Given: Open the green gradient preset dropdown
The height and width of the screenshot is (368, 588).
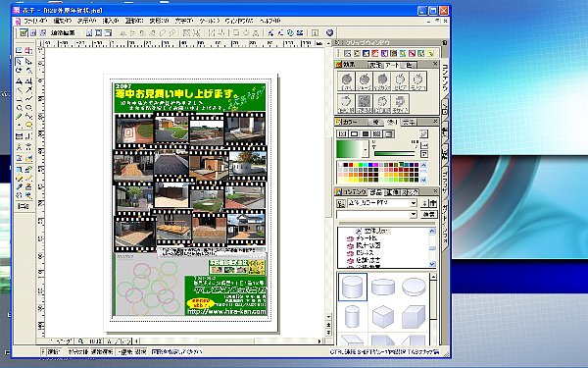Looking at the screenshot, I should [366, 150].
